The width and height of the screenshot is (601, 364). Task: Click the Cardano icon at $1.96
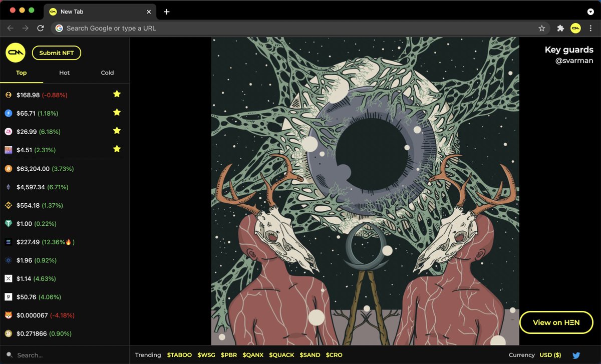tap(8, 260)
